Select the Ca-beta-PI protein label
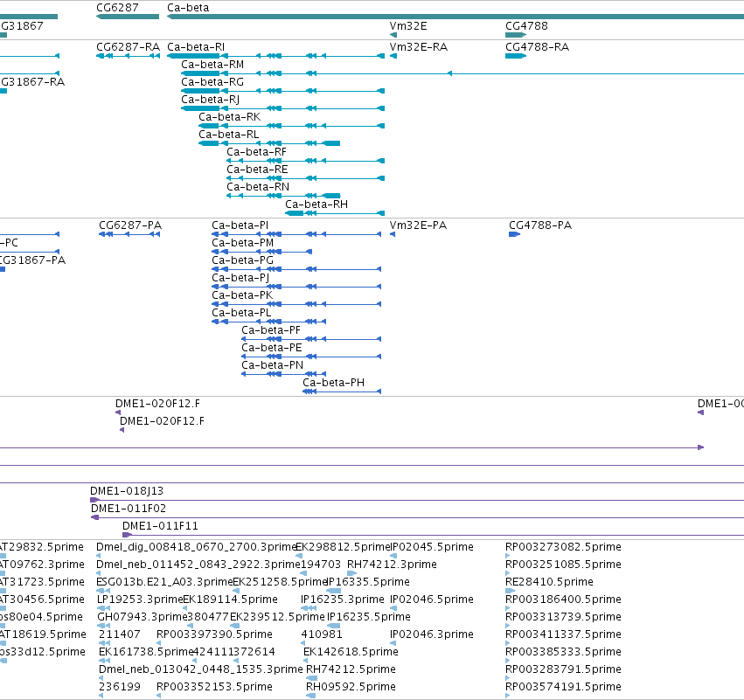 (240, 225)
